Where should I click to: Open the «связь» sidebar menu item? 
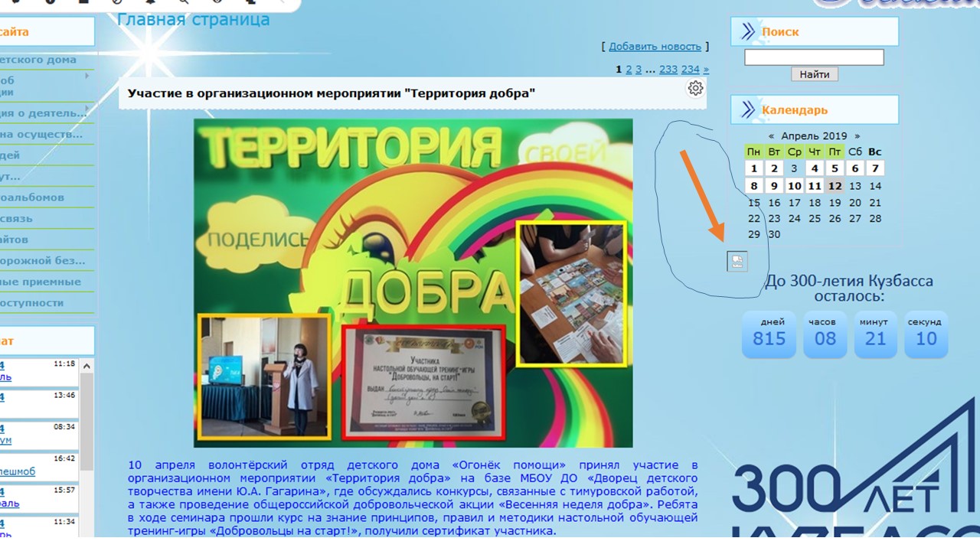17,219
